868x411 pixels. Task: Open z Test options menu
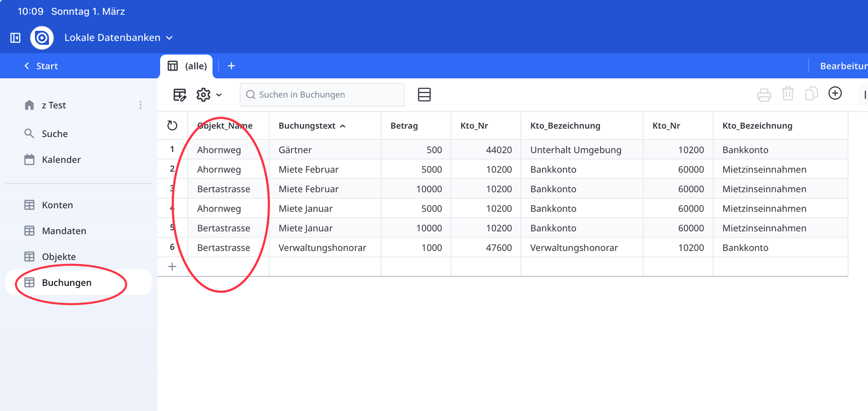coord(140,105)
